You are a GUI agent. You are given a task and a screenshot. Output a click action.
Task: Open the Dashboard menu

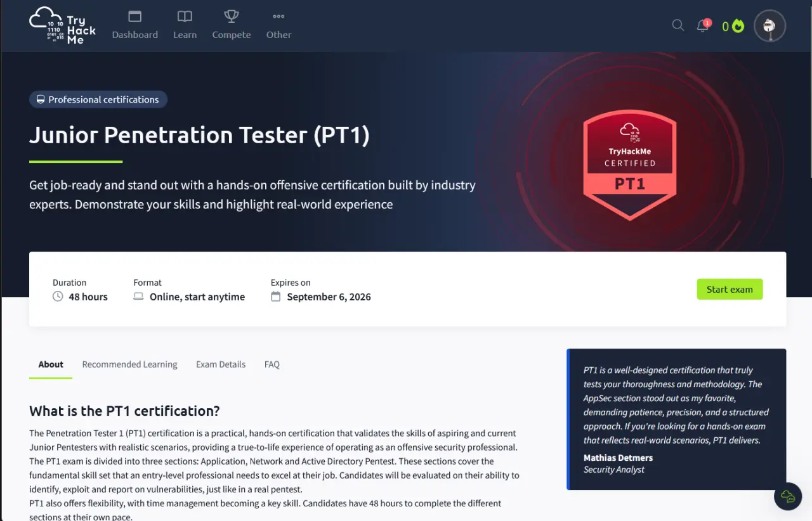(x=135, y=25)
